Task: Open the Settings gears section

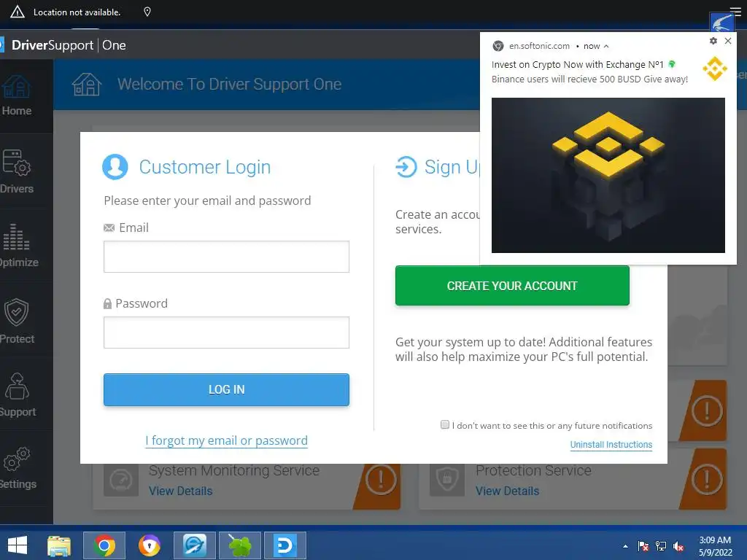Action: (18, 469)
